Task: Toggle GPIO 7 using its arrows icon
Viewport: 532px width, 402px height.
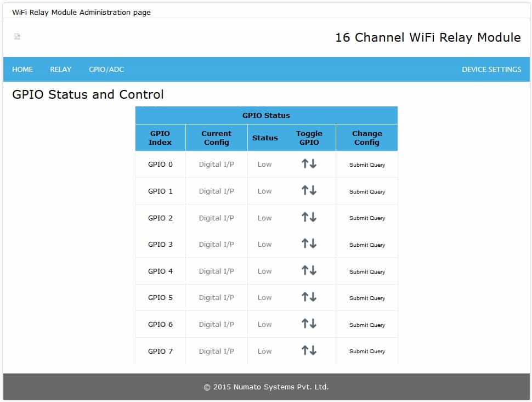Action: (309, 350)
